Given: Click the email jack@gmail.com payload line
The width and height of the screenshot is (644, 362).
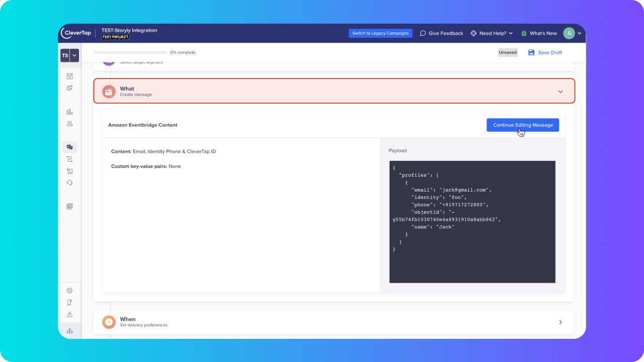Looking at the screenshot, I should point(451,190).
